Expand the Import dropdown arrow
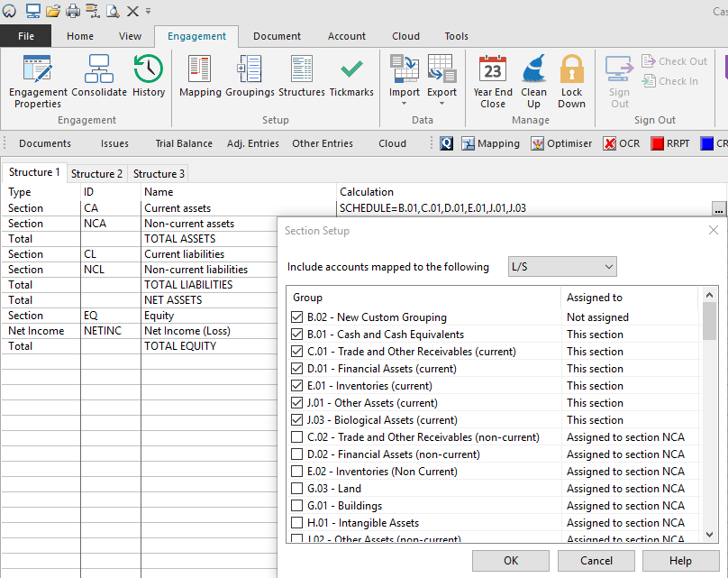 (x=404, y=104)
